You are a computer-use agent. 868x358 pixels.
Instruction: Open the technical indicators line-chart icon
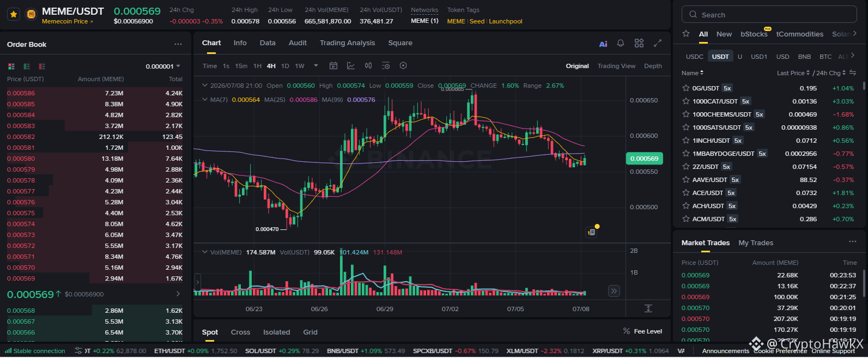pos(351,66)
